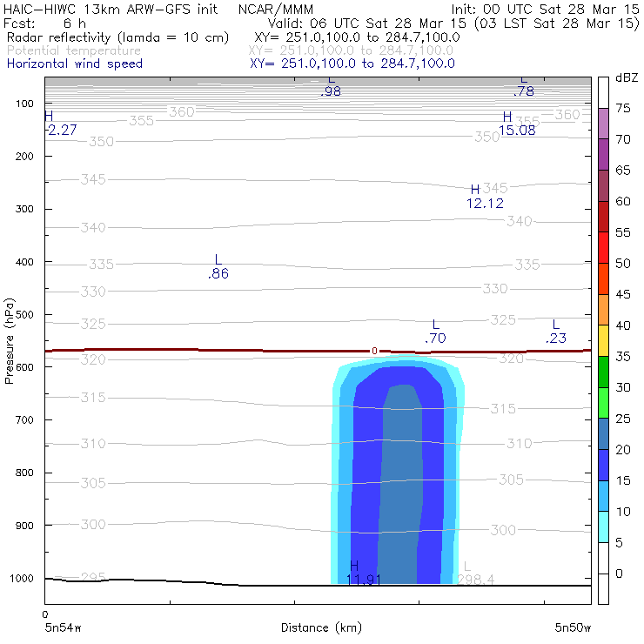Click the right 310 potential temperature contour label
Screen dimensions: 644x644
(x=520, y=444)
